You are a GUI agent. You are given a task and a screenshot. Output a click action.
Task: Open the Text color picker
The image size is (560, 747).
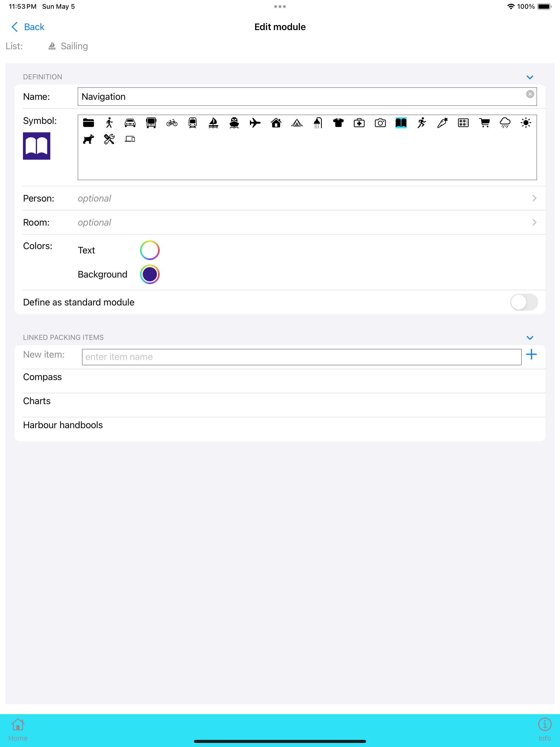point(150,250)
